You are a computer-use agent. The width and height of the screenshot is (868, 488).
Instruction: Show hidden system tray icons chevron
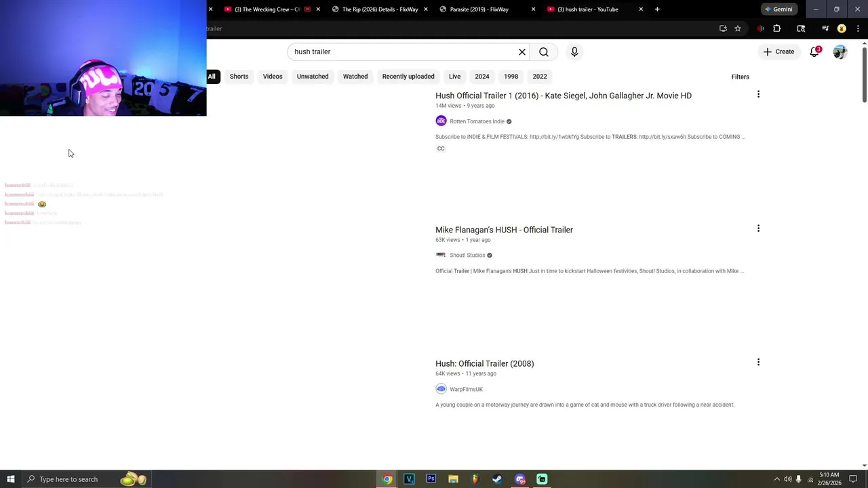(776, 479)
